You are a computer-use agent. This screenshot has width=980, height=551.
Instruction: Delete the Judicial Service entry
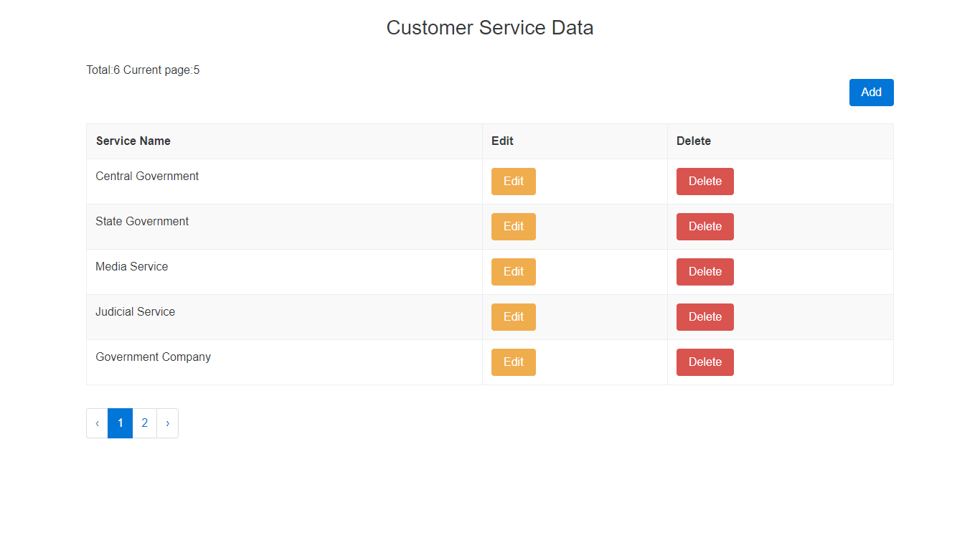(x=705, y=317)
